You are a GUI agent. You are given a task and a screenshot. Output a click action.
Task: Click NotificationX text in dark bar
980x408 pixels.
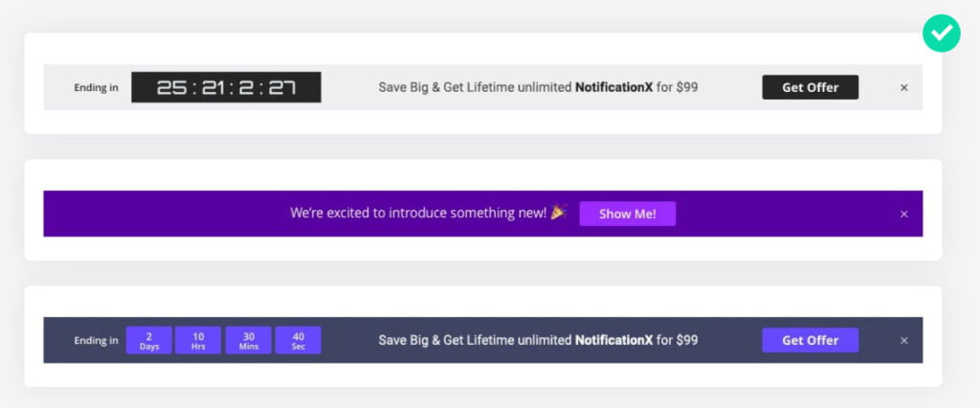tap(613, 340)
